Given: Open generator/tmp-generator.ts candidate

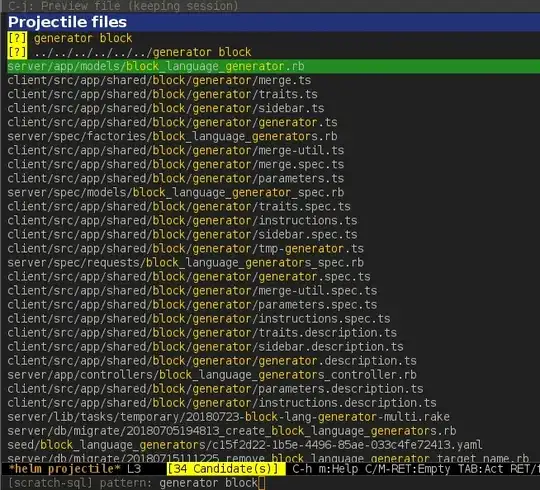Looking at the screenshot, I should (186, 249).
